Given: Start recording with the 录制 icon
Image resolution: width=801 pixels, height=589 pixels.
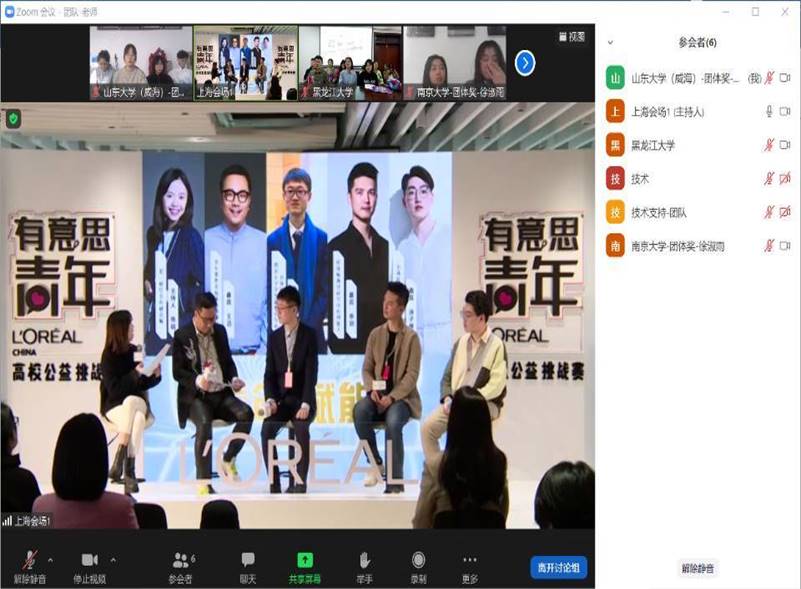Looking at the screenshot, I should click(x=418, y=560).
